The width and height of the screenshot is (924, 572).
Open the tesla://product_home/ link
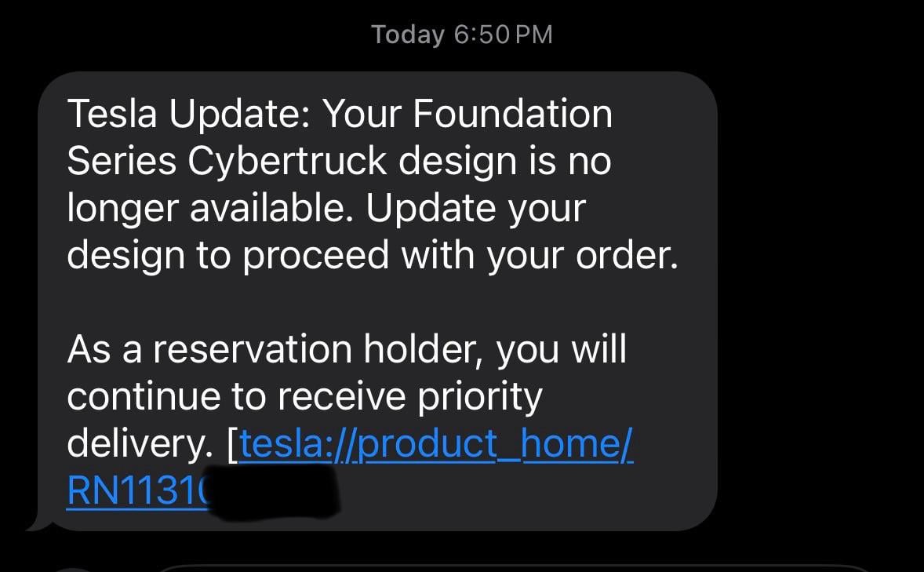pos(436,446)
